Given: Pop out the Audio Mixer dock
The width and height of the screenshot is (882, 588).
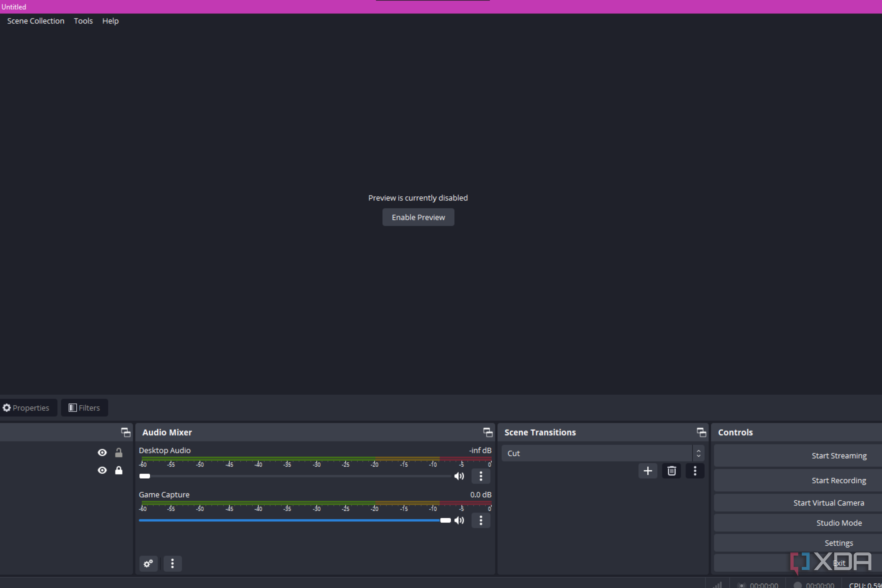Looking at the screenshot, I should pos(487,432).
